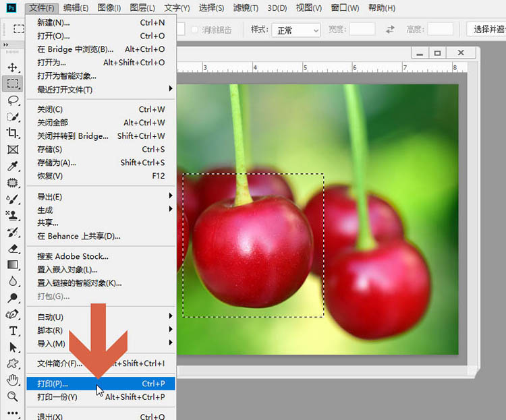Open the 文字(Y) menu
Screen dimensions: 506x420
[177, 7]
